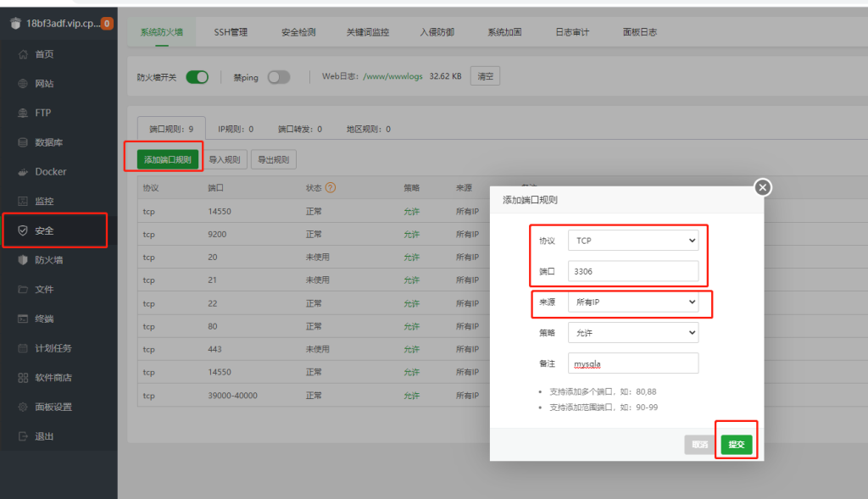Toggle the block ping (禁ping) switch
The height and width of the screenshot is (499, 868).
pos(278,77)
